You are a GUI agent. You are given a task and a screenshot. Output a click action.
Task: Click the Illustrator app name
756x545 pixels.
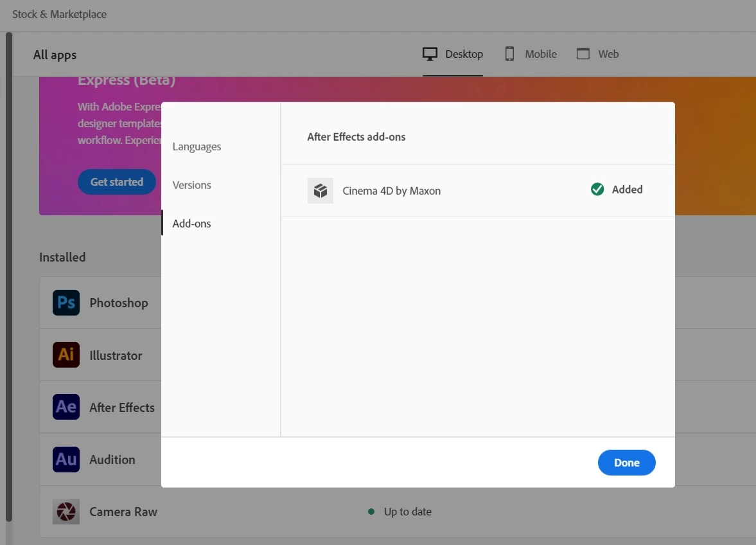pos(116,355)
